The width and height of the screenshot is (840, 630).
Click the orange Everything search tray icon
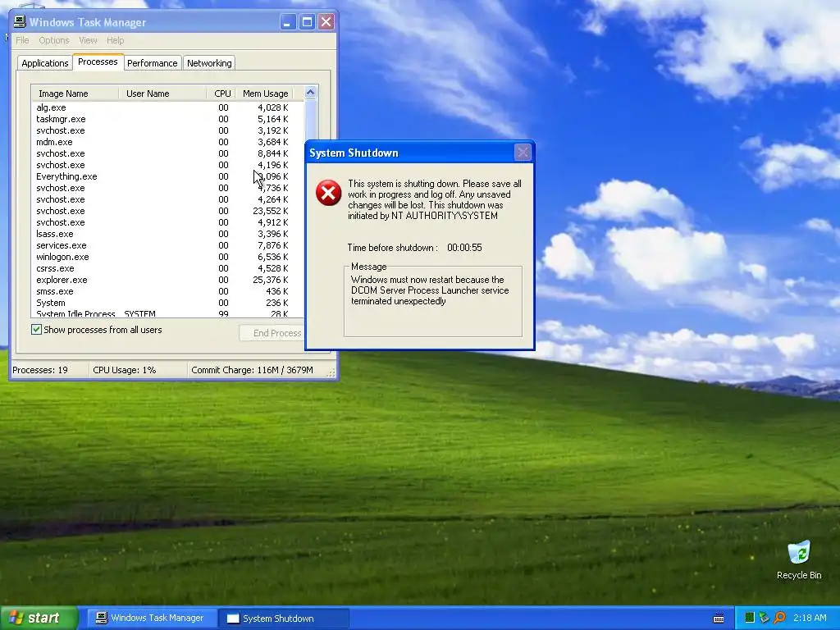(779, 618)
